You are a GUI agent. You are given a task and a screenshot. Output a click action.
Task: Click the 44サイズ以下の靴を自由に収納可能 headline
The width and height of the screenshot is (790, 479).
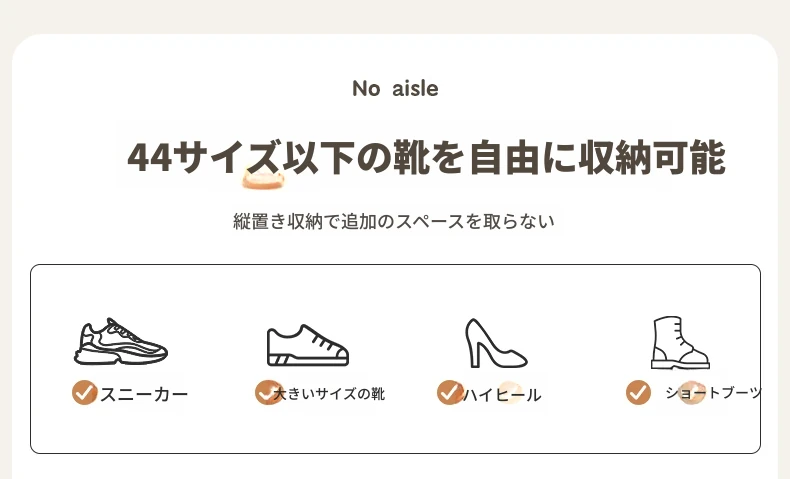pos(426,158)
